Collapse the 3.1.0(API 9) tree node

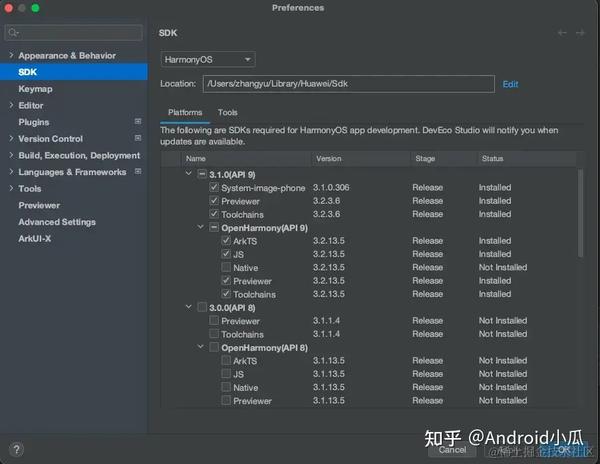(x=188, y=174)
